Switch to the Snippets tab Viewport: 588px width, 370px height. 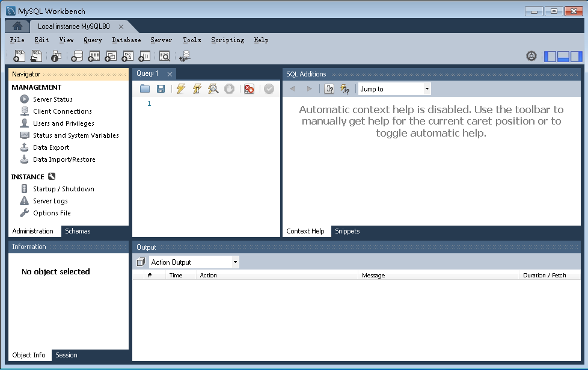[348, 231]
